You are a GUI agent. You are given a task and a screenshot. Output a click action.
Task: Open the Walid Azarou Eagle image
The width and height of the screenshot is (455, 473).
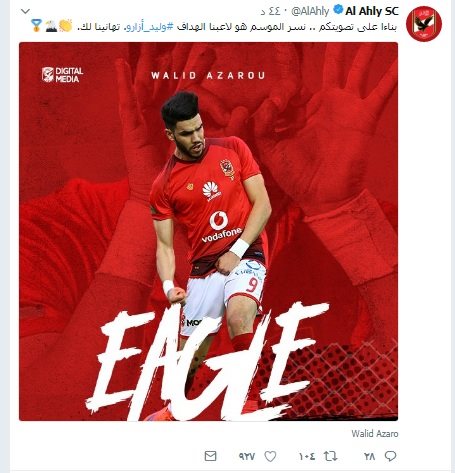tap(208, 231)
